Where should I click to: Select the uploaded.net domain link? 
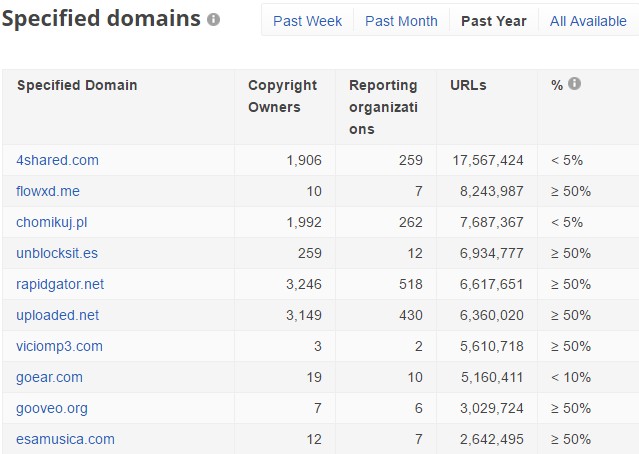57,315
